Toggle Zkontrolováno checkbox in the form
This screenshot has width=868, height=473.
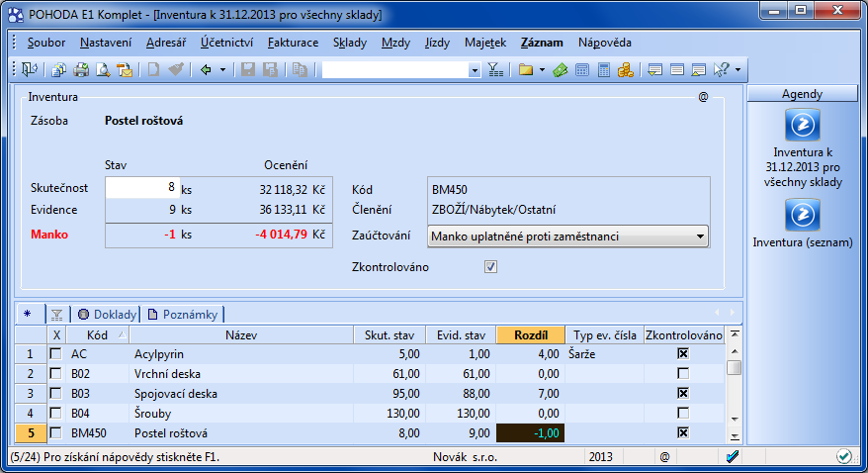click(490, 267)
